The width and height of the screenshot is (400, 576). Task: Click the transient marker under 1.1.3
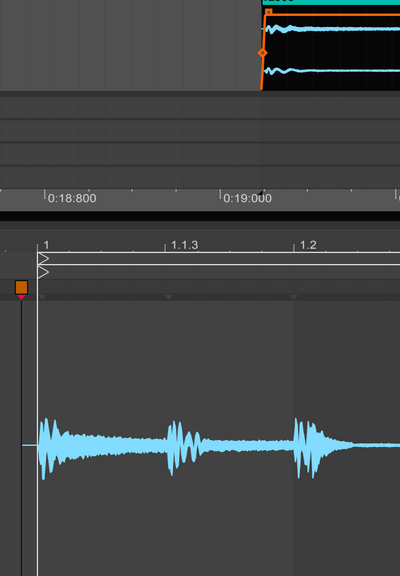[169, 297]
